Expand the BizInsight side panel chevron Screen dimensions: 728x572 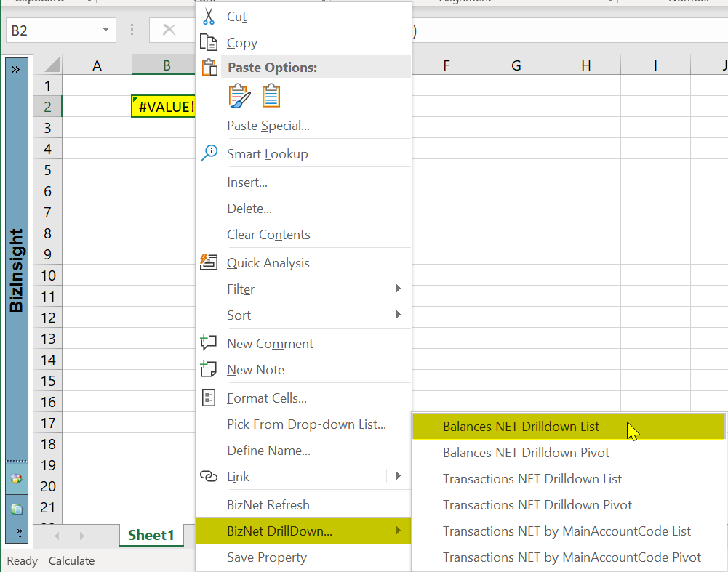(x=16, y=70)
